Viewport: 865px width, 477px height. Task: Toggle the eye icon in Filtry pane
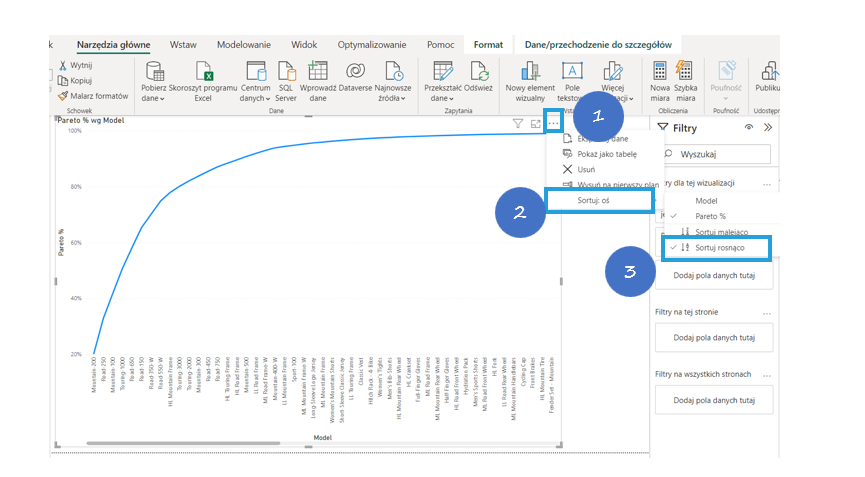749,129
